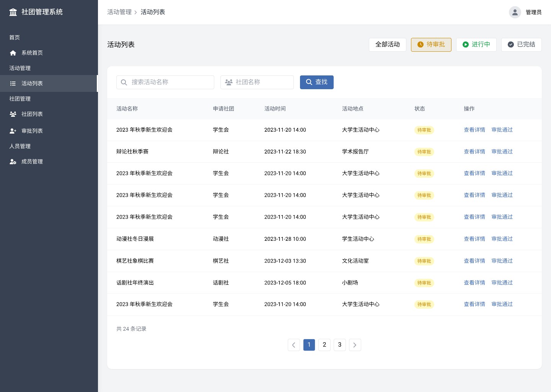The height and width of the screenshot is (392, 551).
Task: Click the administrator avatar icon
Action: click(515, 12)
